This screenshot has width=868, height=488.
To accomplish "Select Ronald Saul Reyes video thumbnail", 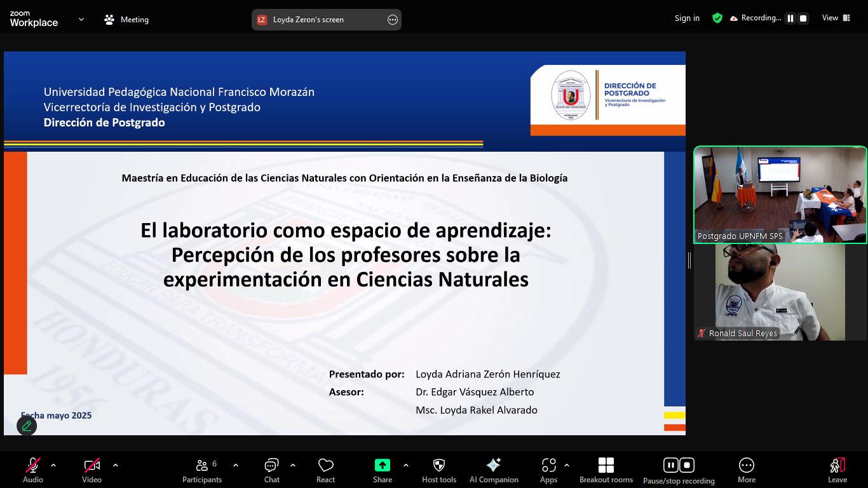I will pyautogui.click(x=780, y=292).
